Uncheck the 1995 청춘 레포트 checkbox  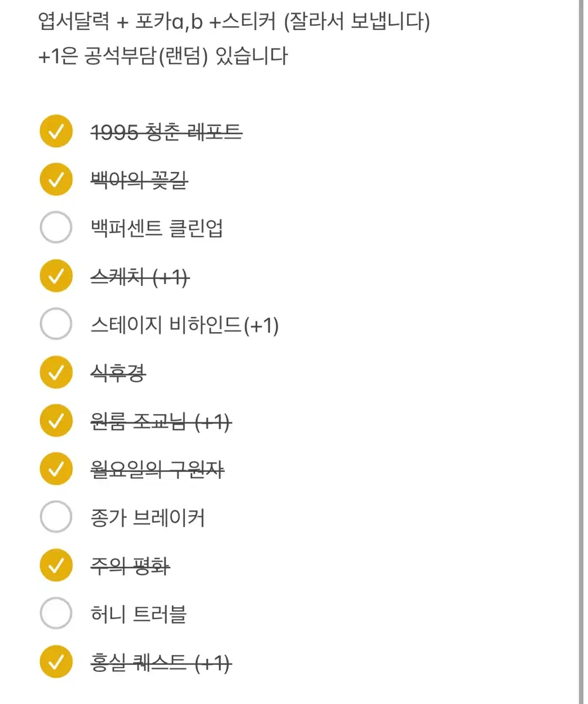(56, 131)
